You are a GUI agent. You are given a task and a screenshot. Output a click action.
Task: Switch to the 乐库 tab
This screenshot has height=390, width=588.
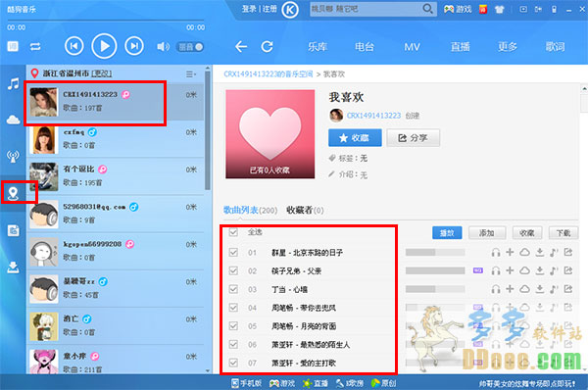click(x=318, y=46)
